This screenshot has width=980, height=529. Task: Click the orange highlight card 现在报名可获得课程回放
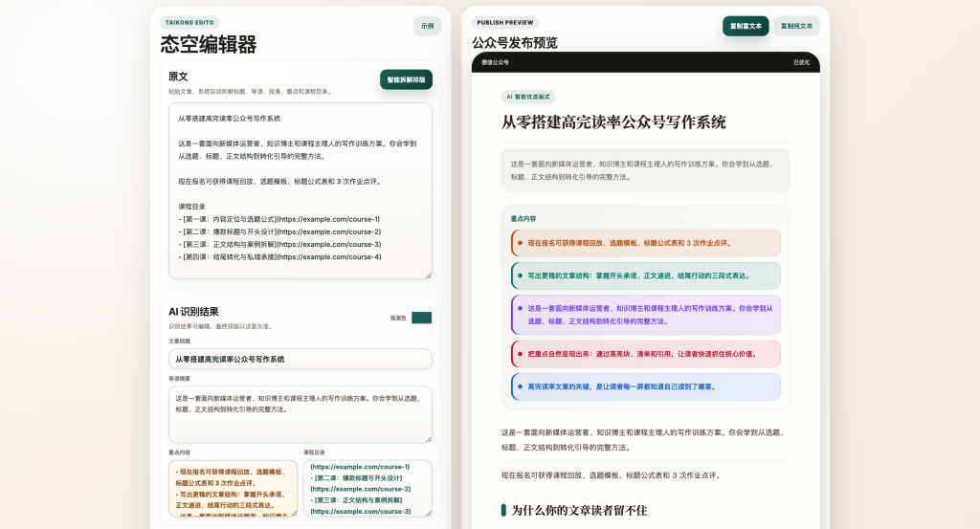click(646, 243)
